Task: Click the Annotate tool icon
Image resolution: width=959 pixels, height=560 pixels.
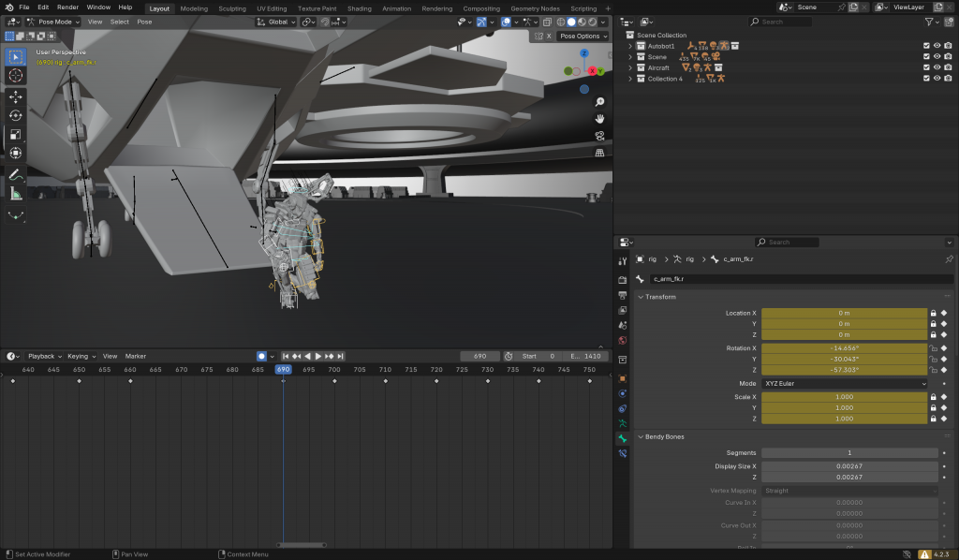Action: [16, 174]
